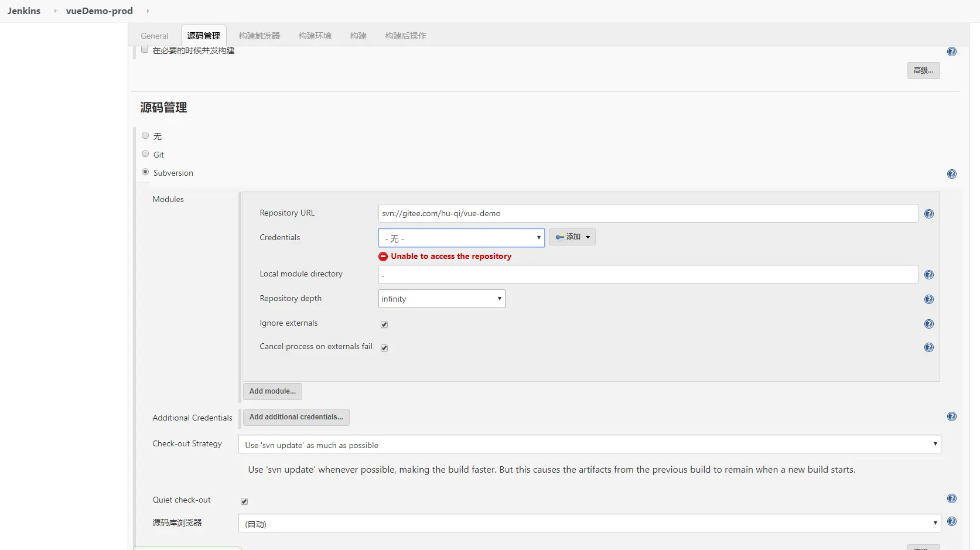Switch to the 源码管理 tab
The width and height of the screenshot is (980, 550).
204,36
